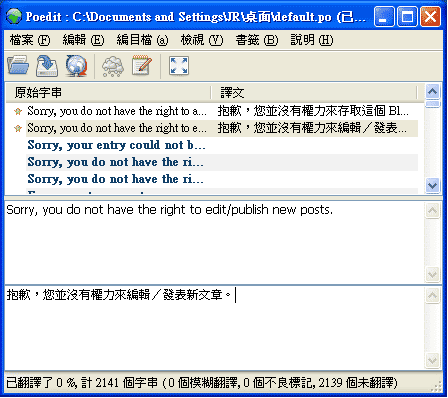Click the string list scroll-up arrow

click(x=432, y=91)
